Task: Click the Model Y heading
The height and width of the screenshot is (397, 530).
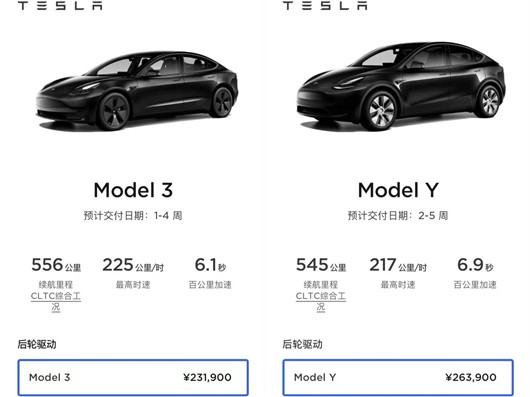Action: [398, 190]
